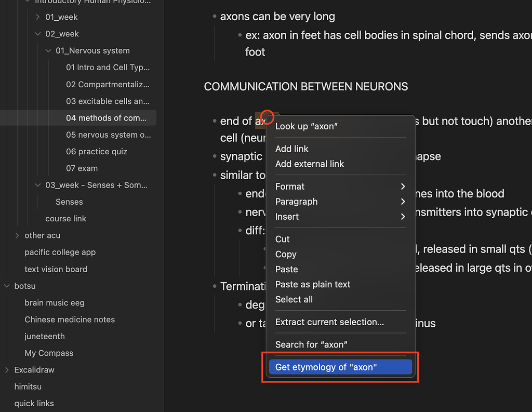Collapse the 01_Nervous system folder
532x412 pixels.
click(x=48, y=51)
